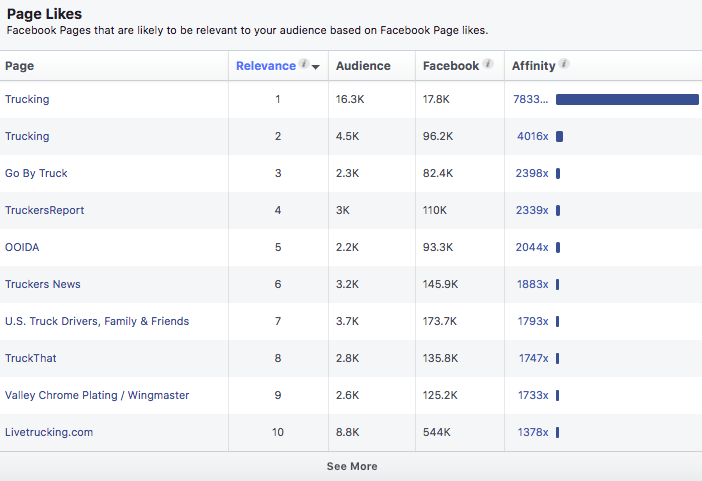Screen dimensions: 702x481
Task: Open U.S. Truck Drivers, Family & Friends
Action: pyautogui.click(x=97, y=321)
